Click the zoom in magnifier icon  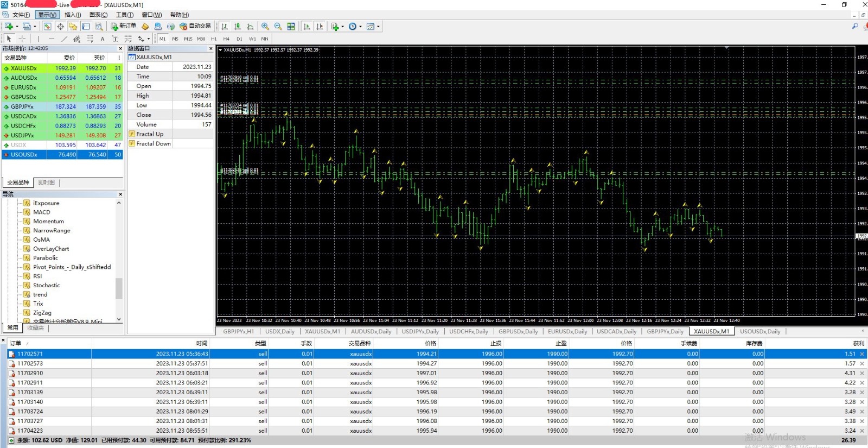(x=265, y=26)
